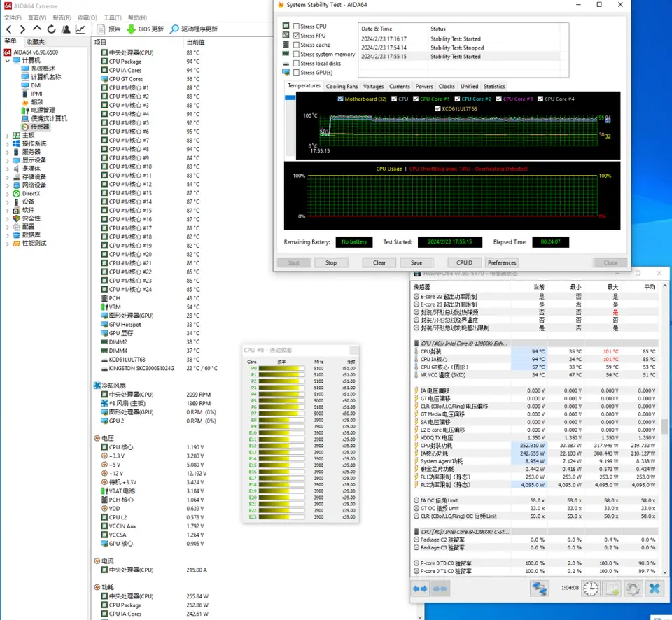Select 传感器 sensor tree item
This screenshot has height=620, width=672.
40,127
